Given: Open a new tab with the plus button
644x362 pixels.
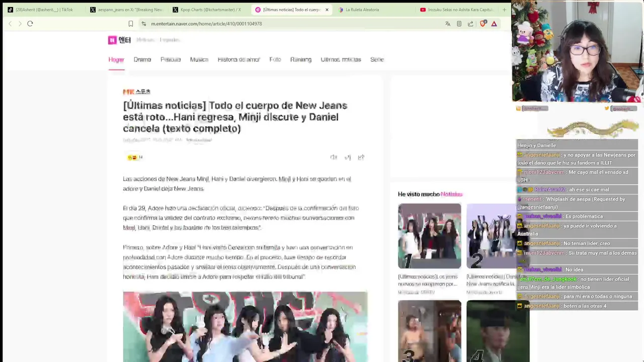Looking at the screenshot, I should click(504, 10).
